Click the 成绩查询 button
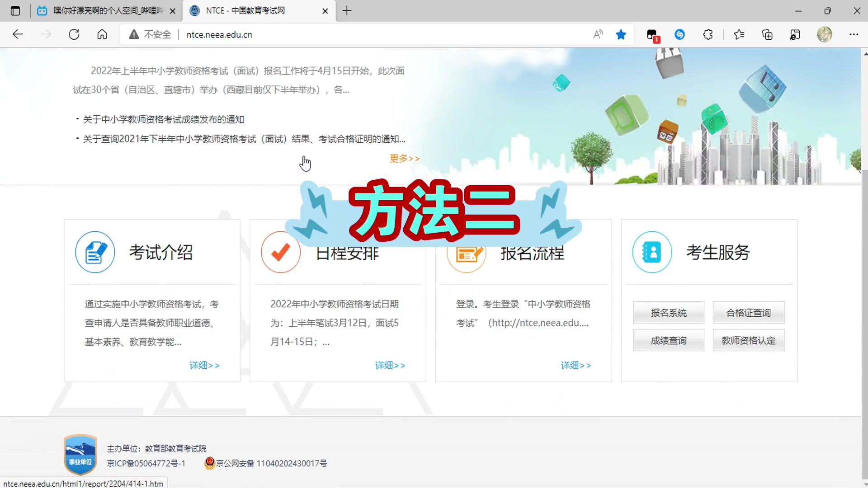Viewport: 868px width, 488px height. click(669, 340)
